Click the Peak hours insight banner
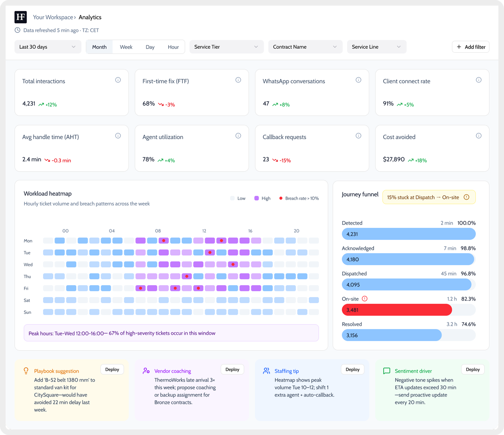 pyautogui.click(x=171, y=333)
